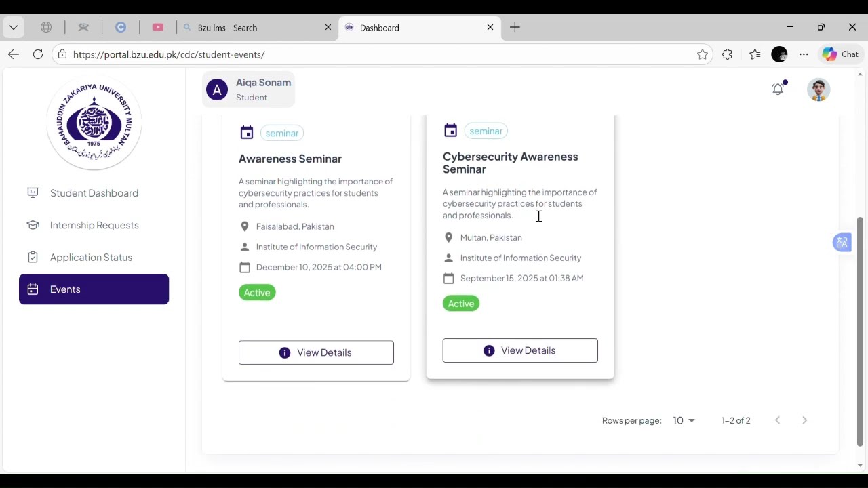Click the Bahauddin Zakariya University logo
This screenshot has width=868, height=488.
pos(94,123)
